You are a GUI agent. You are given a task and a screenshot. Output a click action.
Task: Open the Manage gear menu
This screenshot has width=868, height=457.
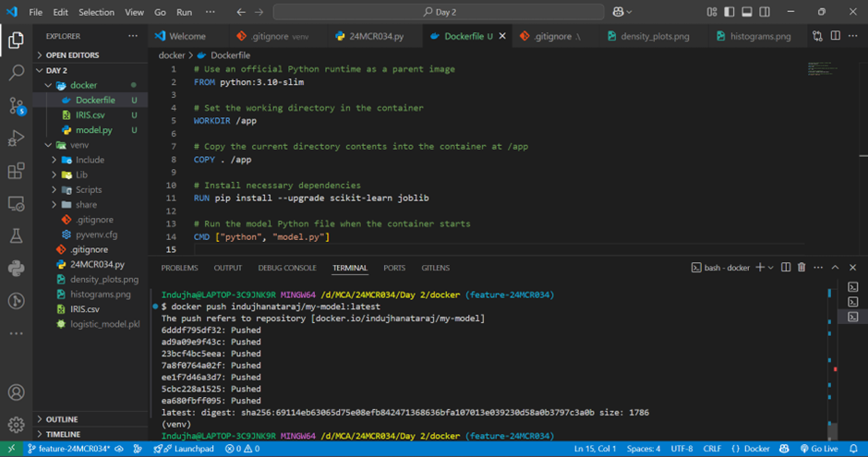[16, 425]
